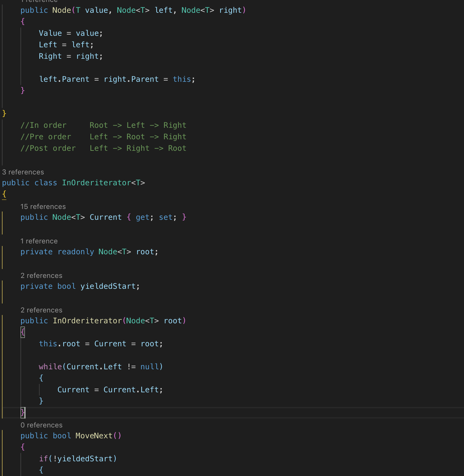Click the Node constructor name in 'public Node(T value'
The image size is (464, 476).
pos(62,10)
